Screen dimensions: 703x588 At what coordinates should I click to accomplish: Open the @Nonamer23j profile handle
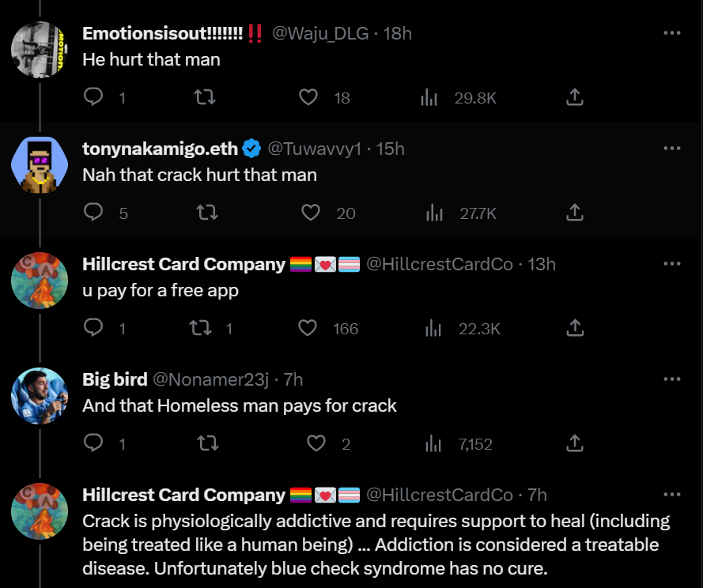tap(210, 379)
